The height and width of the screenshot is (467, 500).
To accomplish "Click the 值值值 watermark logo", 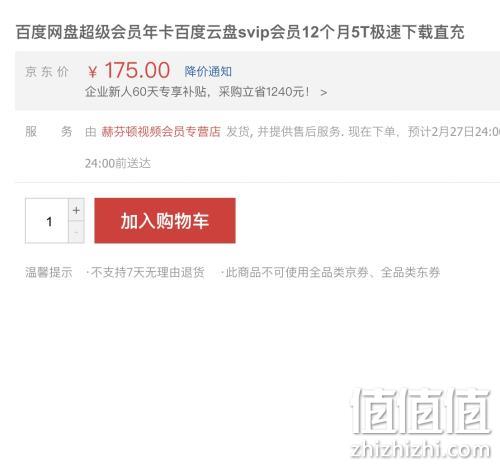I will (x=421, y=411).
